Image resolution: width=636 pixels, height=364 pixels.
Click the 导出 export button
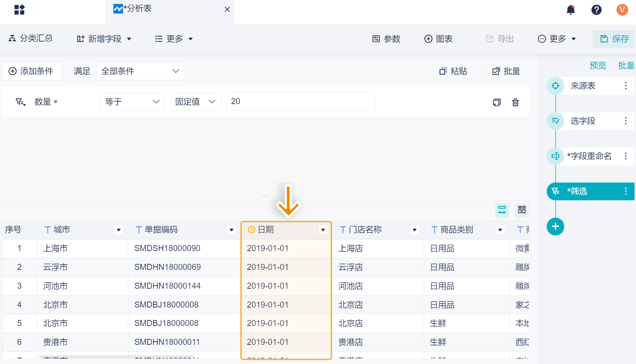click(500, 39)
